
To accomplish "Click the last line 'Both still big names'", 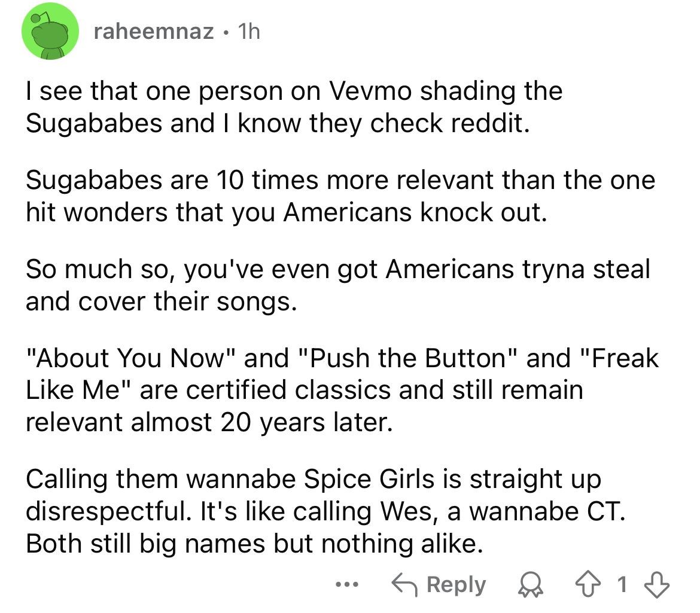I will (254, 544).
